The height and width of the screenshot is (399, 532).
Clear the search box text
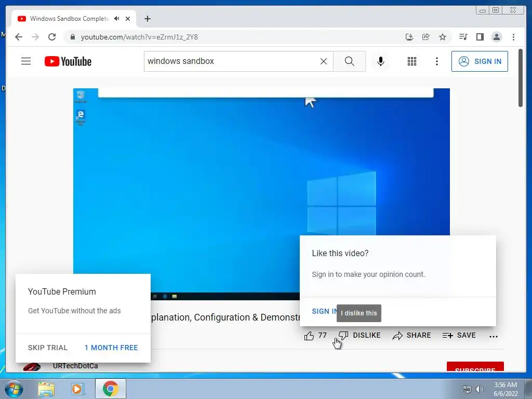[324, 61]
